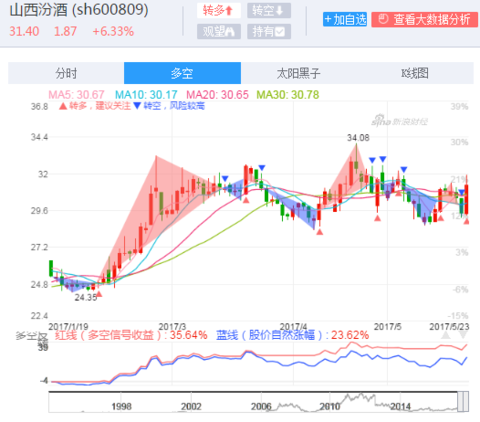Click the 22.4 y-axis label

click(39, 316)
